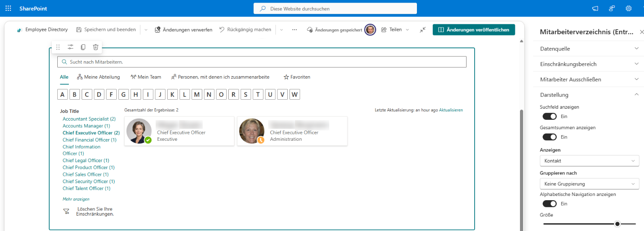Filter by the letter R
This screenshot has width=644, height=231.
coord(233,95)
